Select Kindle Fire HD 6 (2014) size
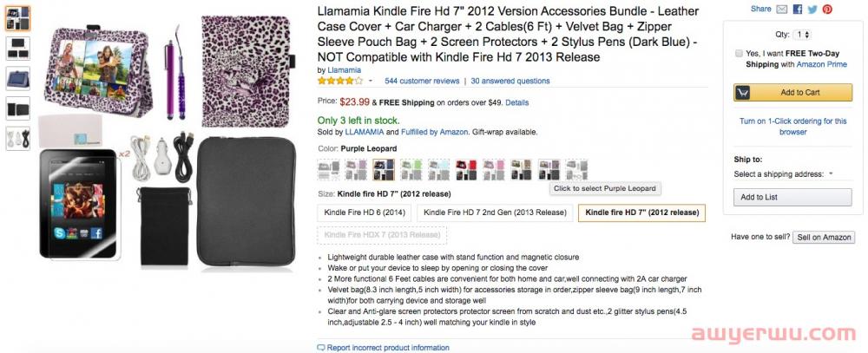868x353 pixels. click(x=365, y=212)
